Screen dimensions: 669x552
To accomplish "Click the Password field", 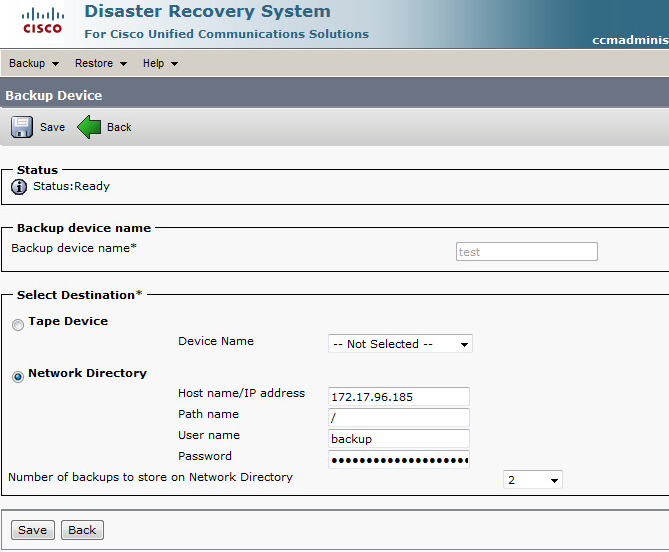I will click(x=399, y=460).
